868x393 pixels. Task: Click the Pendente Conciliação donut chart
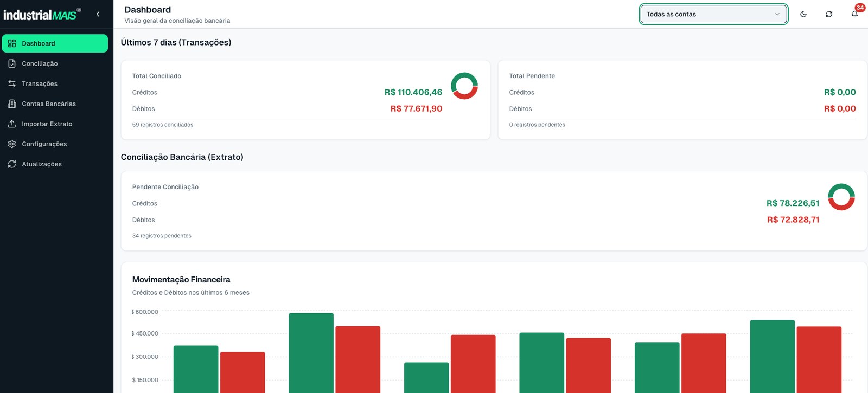click(x=841, y=197)
